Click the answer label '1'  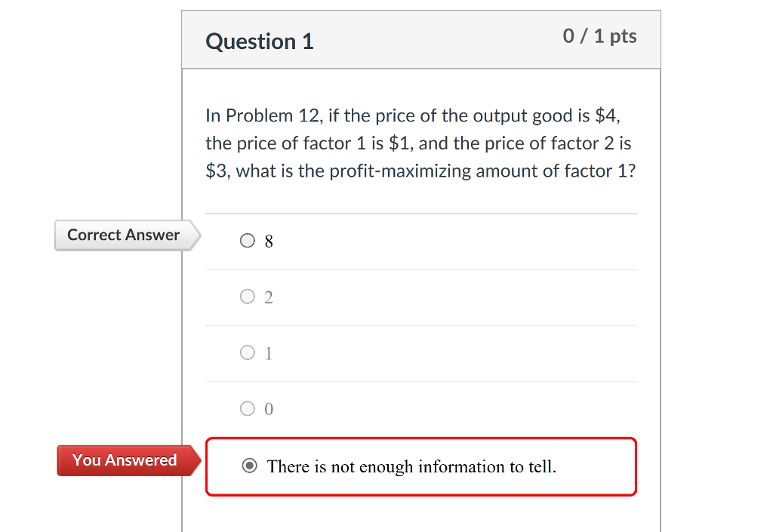pyautogui.click(x=270, y=352)
